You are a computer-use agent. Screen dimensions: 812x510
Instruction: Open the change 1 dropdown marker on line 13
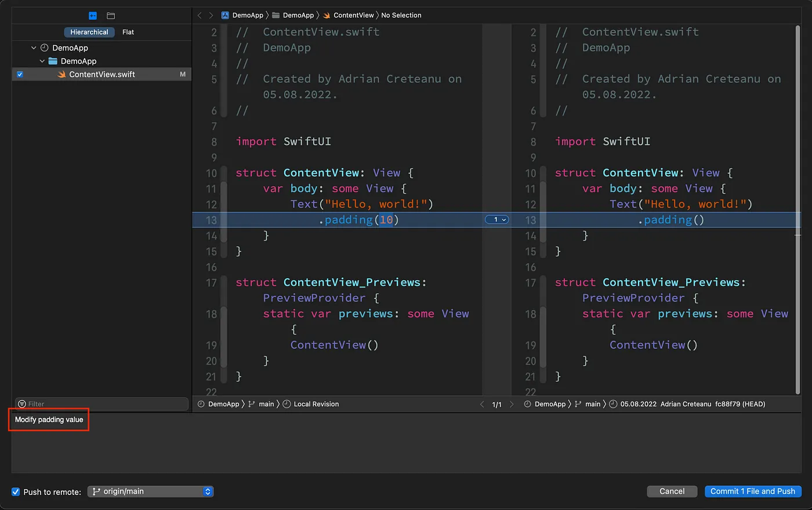tap(497, 220)
